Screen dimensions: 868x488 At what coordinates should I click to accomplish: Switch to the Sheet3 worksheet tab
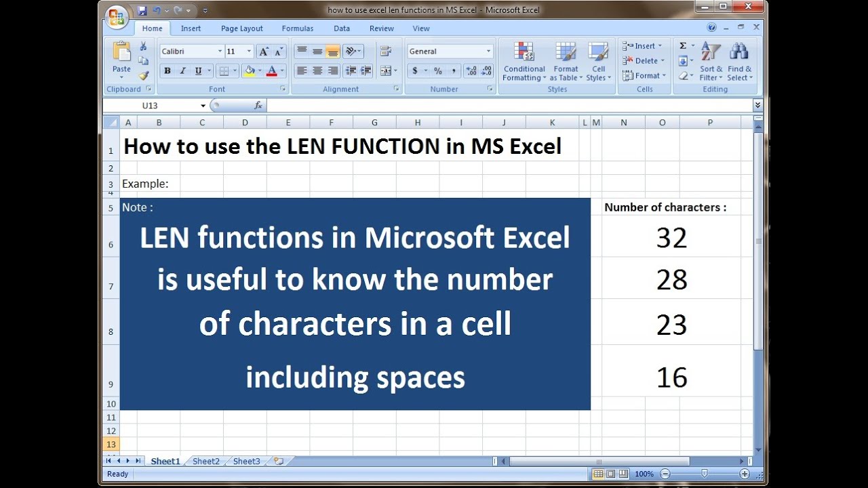pyautogui.click(x=247, y=461)
